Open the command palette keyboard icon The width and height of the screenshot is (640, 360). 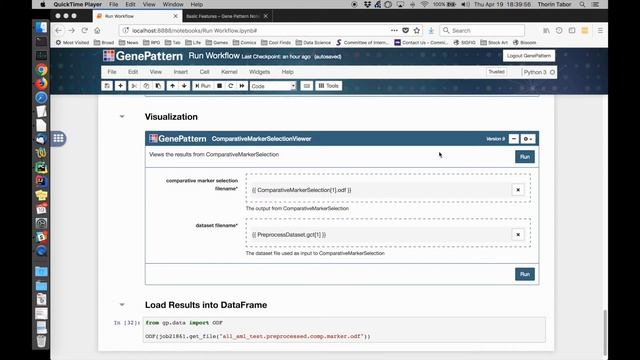tap(307, 86)
